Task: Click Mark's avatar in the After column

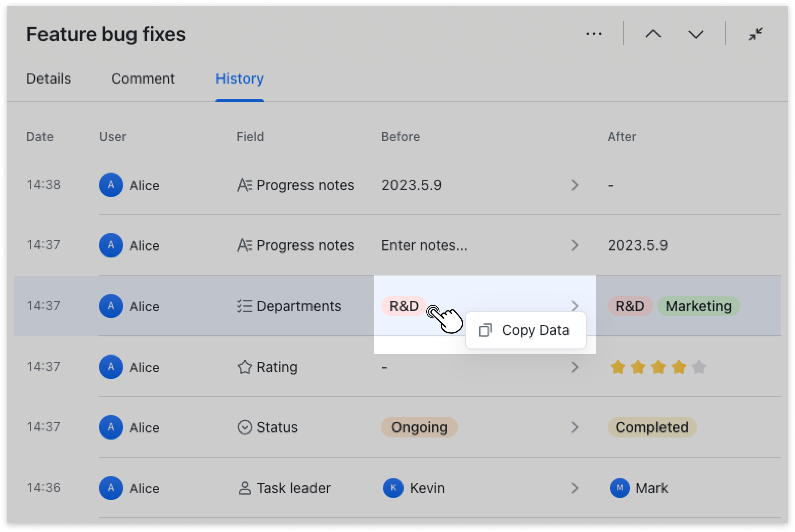Action: click(x=620, y=488)
